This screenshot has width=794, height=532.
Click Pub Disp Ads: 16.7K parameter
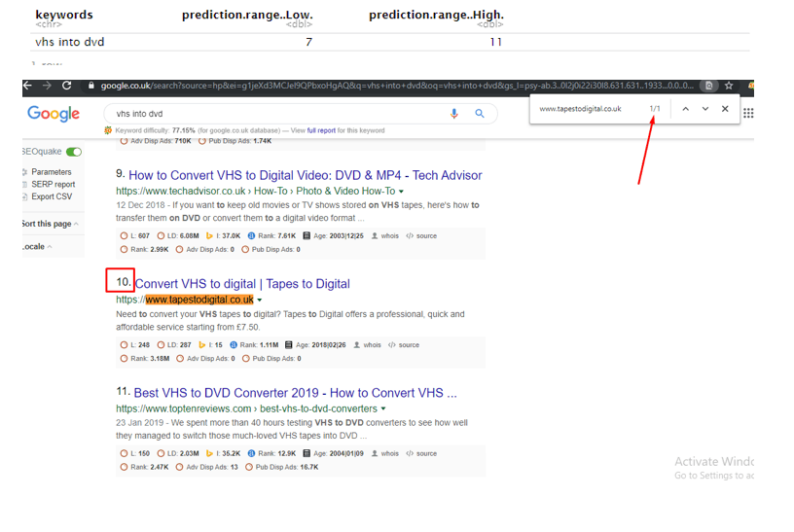click(282, 467)
